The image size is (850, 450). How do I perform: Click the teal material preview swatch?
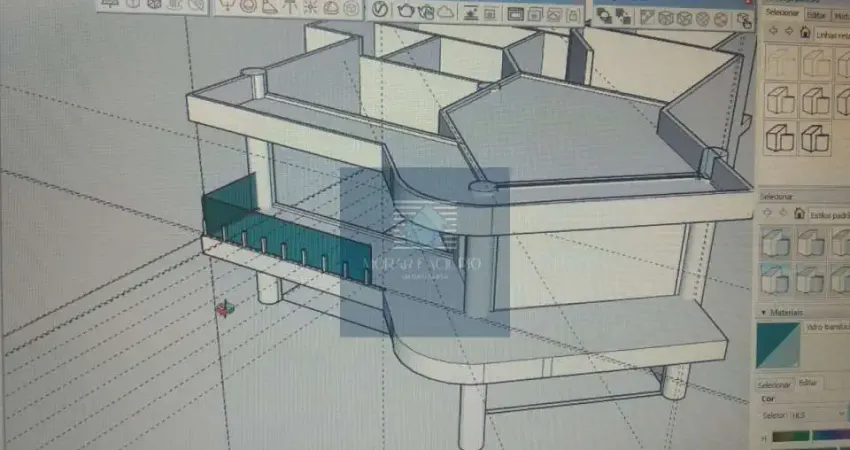(x=779, y=344)
